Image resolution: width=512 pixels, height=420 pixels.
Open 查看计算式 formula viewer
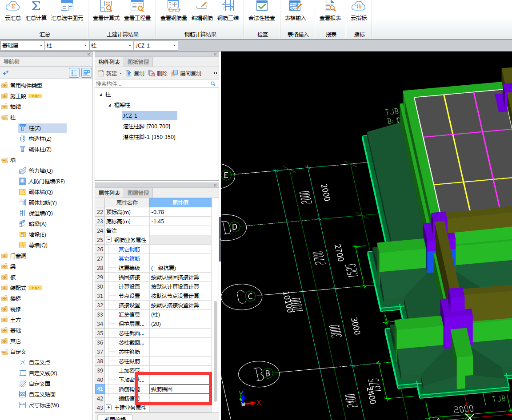[106, 11]
